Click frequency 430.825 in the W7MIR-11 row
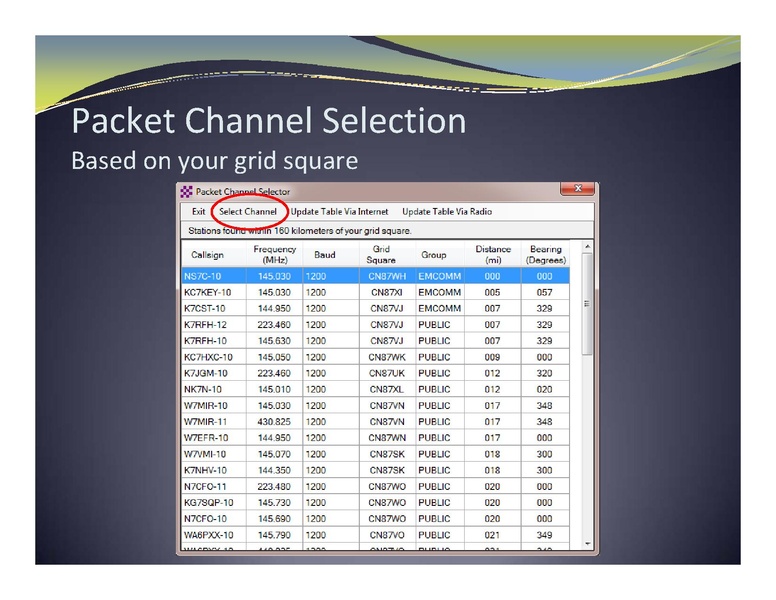This screenshot has width=776, height=600. 274,422
